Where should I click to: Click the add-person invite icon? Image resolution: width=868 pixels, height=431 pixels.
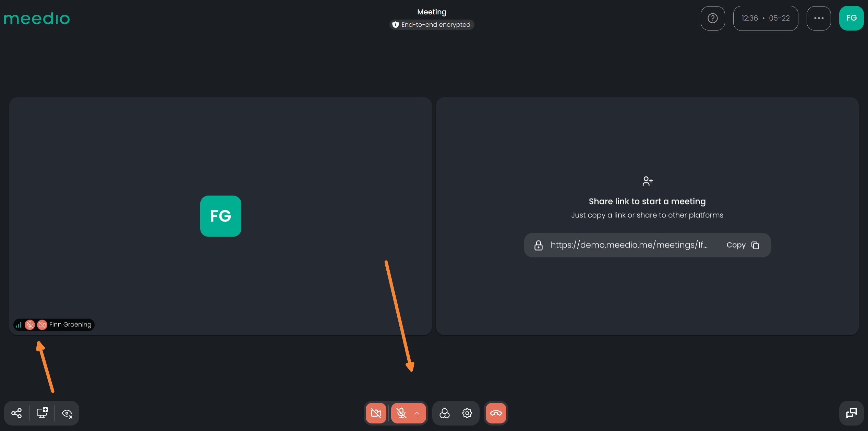pyautogui.click(x=647, y=181)
